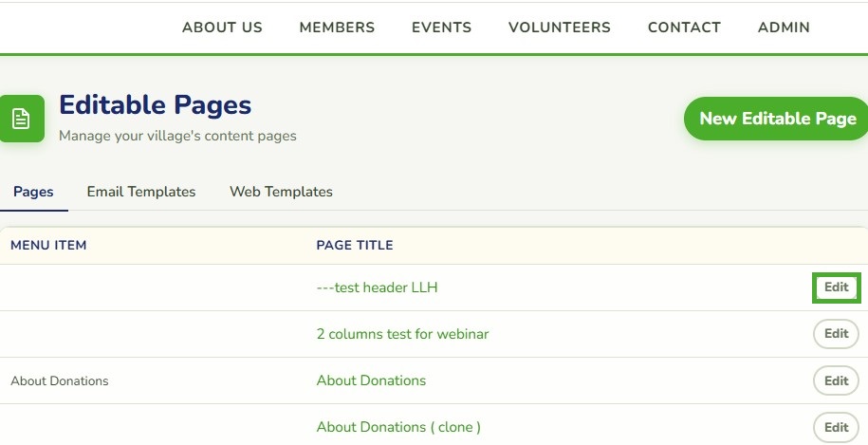
Task: Open About Donations ( clone ) link
Action: coord(398,427)
